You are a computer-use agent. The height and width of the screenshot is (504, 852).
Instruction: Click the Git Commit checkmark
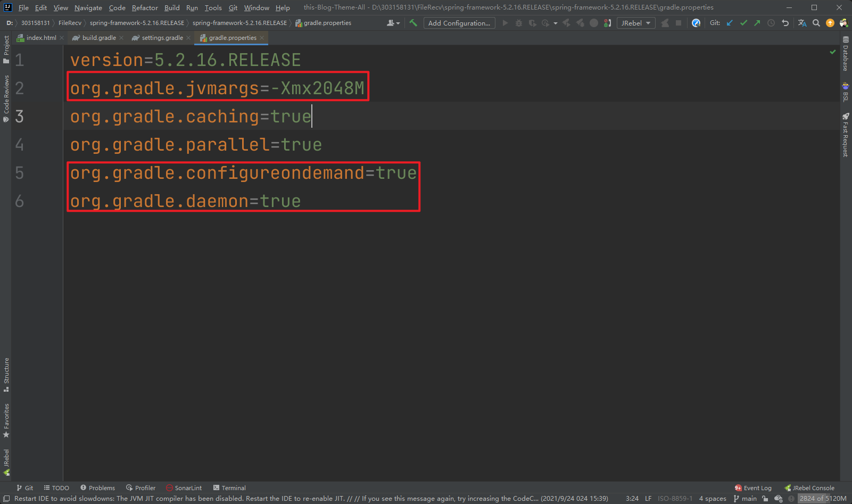coord(744,23)
